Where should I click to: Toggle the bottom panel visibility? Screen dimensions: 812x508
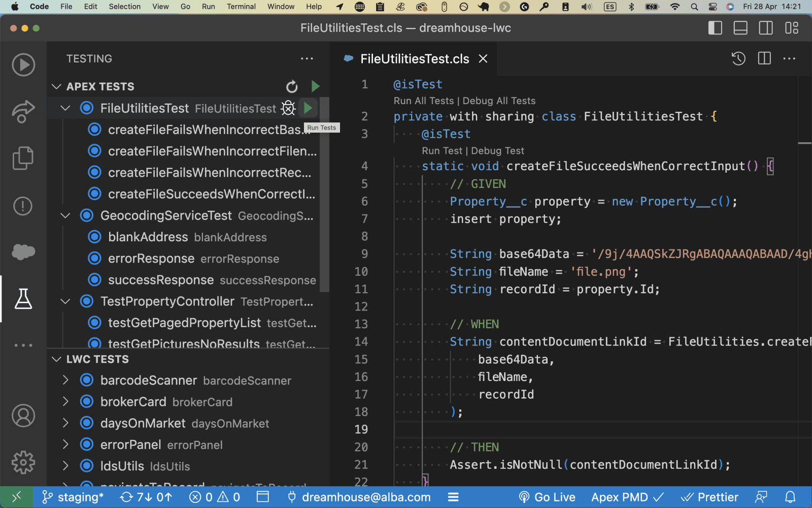(740, 28)
